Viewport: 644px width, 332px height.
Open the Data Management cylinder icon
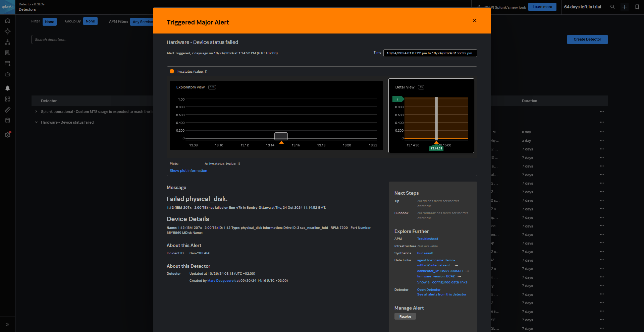[x=7, y=121]
